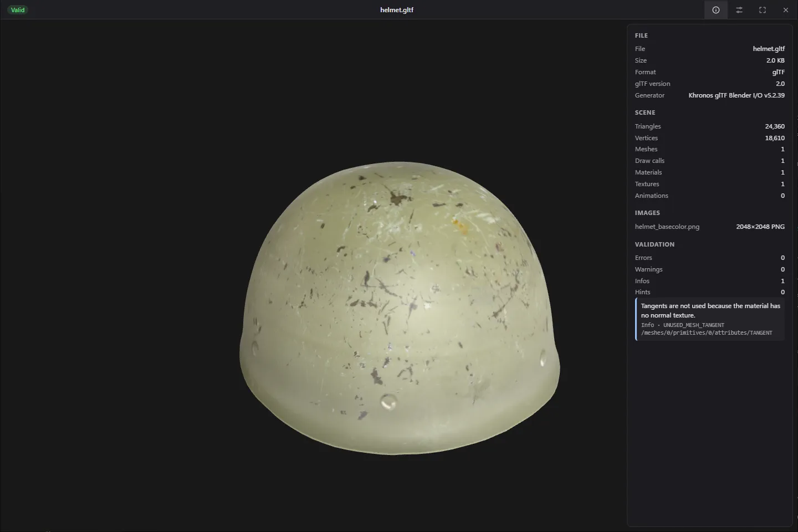Select the Vertices count 18,610
Screen dimensions: 798x532
775,138
